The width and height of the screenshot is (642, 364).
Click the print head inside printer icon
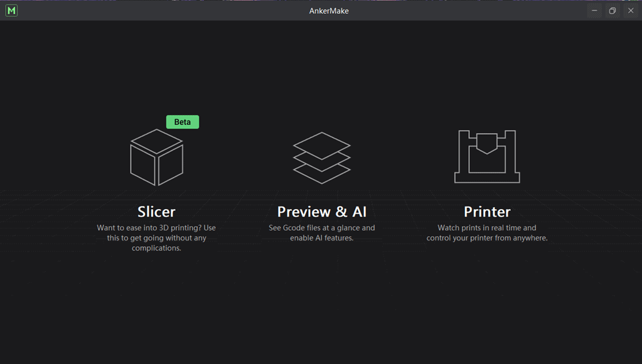(x=487, y=143)
